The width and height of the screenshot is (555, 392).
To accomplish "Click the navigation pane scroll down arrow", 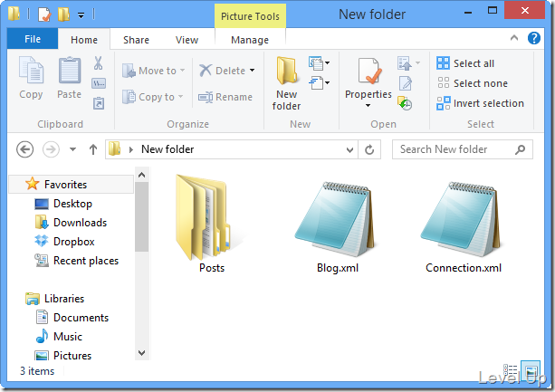I will [141, 353].
